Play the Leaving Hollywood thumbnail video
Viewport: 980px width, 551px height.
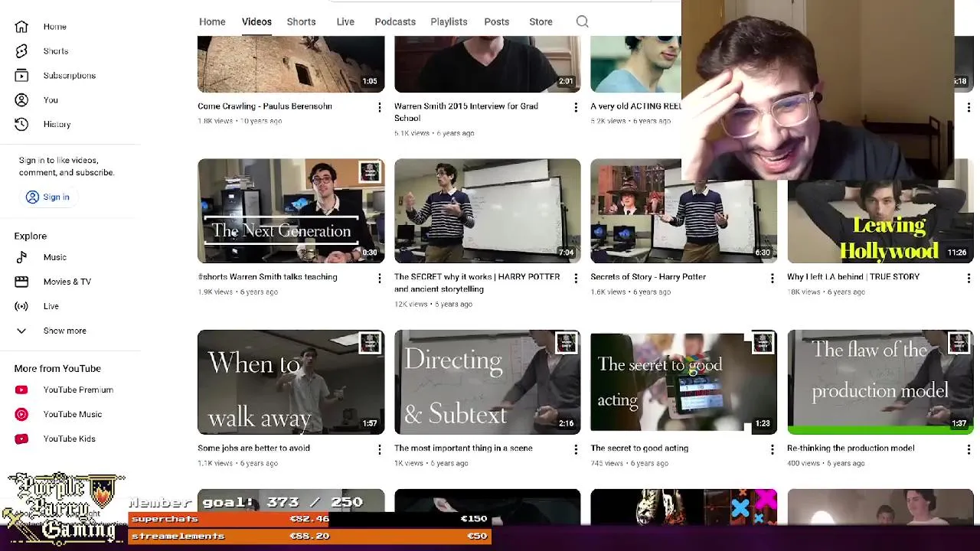(880, 222)
